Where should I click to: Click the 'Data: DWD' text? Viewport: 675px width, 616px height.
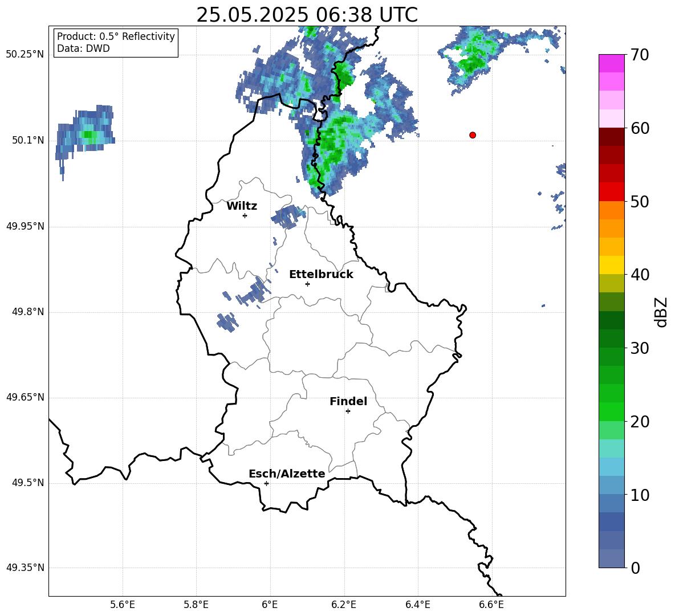pos(83,48)
